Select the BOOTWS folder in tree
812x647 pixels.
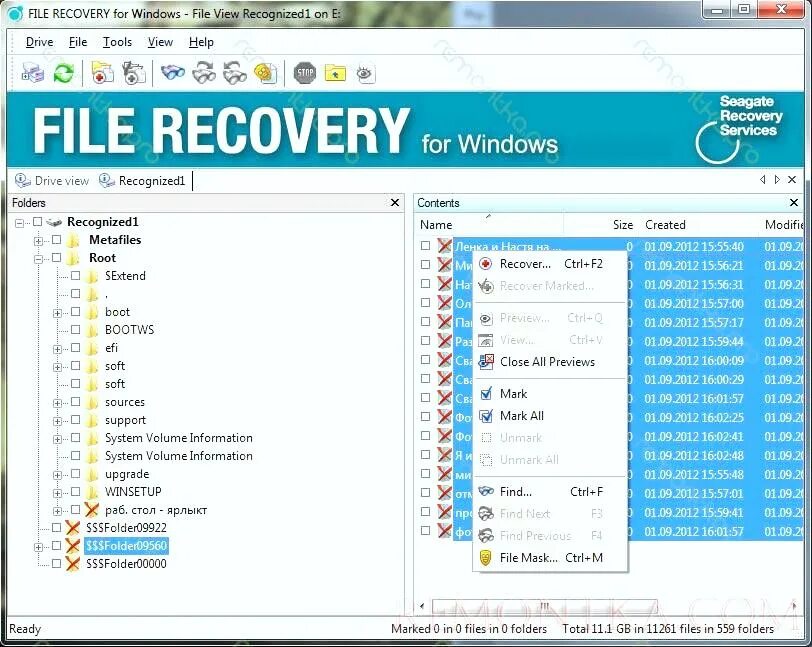pos(129,330)
